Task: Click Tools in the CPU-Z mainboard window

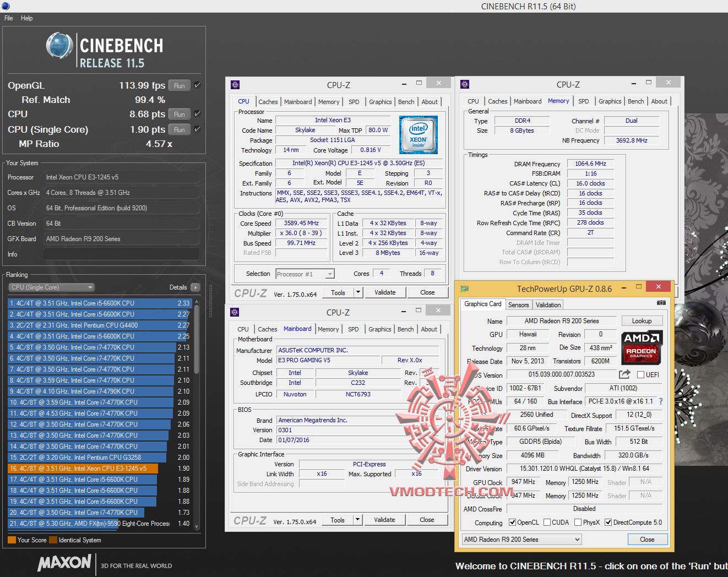Action: [x=338, y=520]
